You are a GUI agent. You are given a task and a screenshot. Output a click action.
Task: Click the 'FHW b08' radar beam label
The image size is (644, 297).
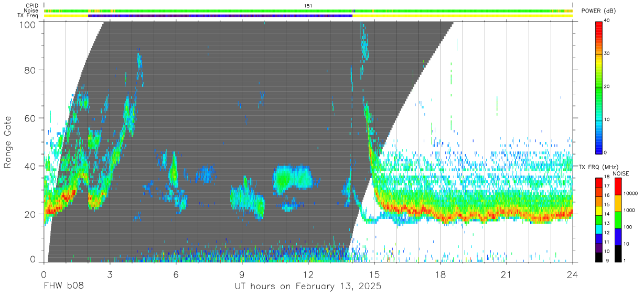click(63, 287)
